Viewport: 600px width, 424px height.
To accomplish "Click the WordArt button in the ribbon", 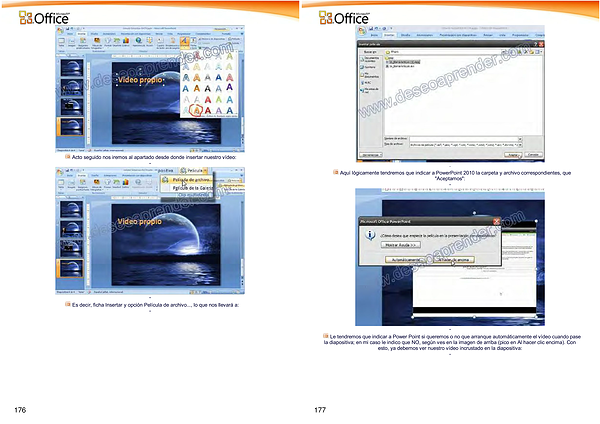I will tap(186, 43).
